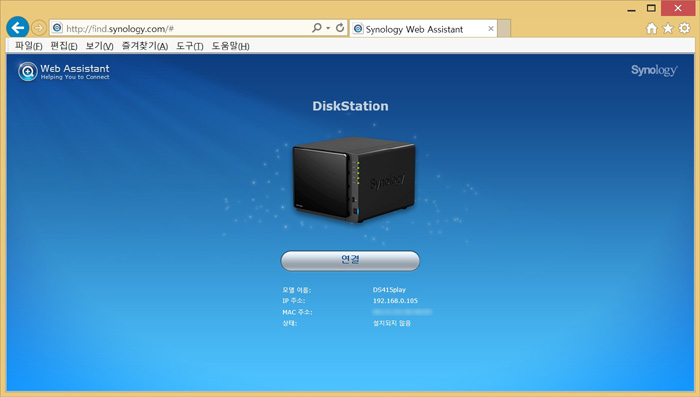Screen dimensions: 700x397
Task: Click the browser forward arrow button
Action: point(39,28)
